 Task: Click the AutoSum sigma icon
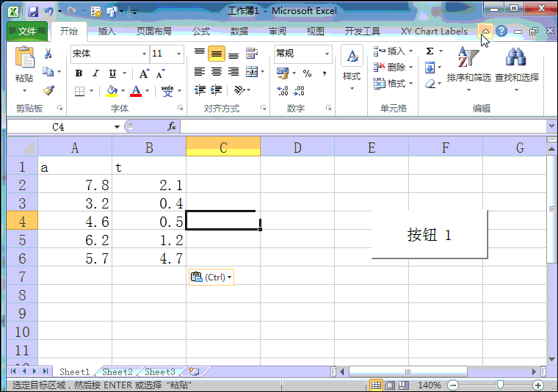tap(430, 51)
